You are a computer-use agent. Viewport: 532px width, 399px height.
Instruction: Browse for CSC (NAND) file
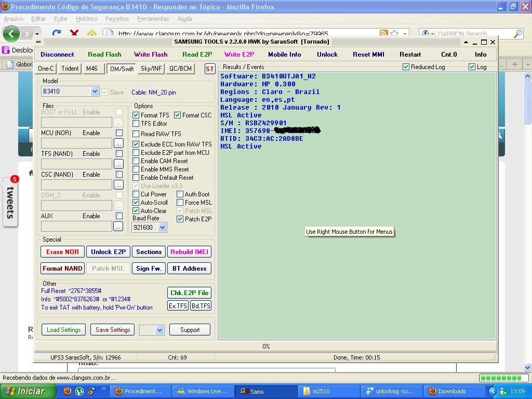pyautogui.click(x=118, y=184)
